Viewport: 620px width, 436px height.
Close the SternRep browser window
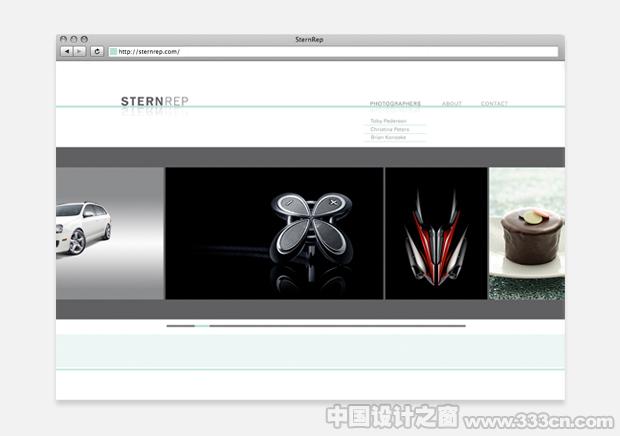tap(63, 39)
